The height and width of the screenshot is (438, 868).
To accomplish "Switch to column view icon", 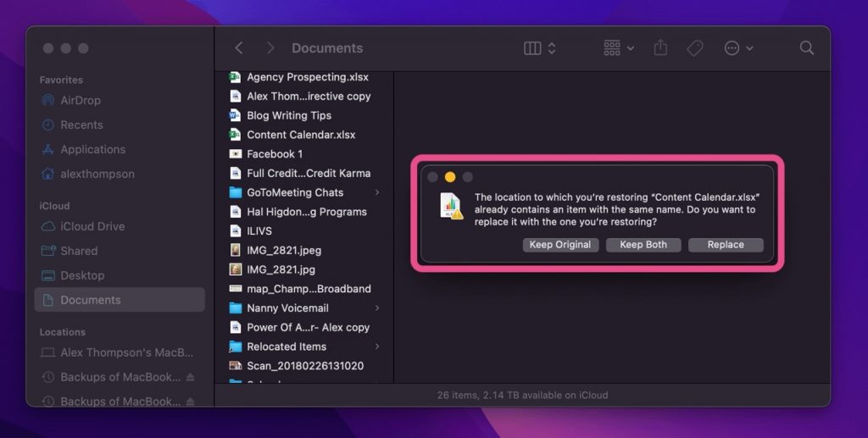I will point(532,48).
